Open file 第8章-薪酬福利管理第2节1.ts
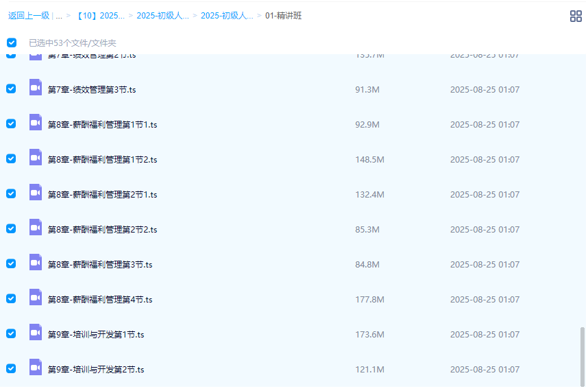Screen dimensions: 588x391 pos(102,194)
